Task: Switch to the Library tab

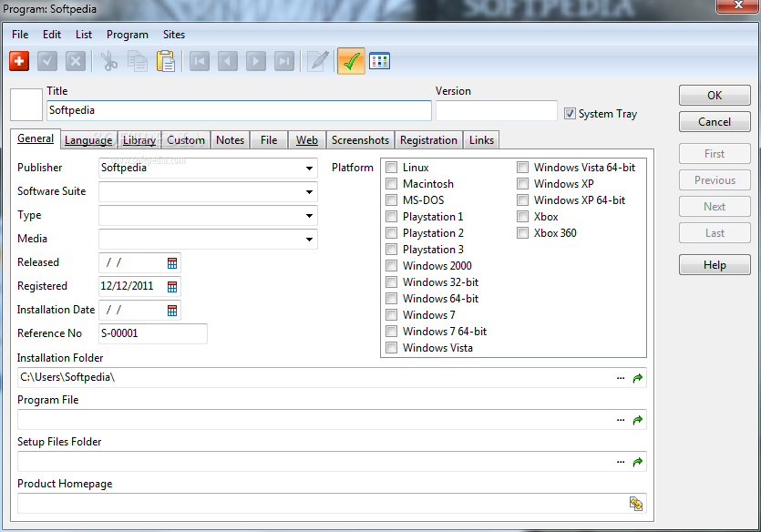Action: click(x=139, y=140)
